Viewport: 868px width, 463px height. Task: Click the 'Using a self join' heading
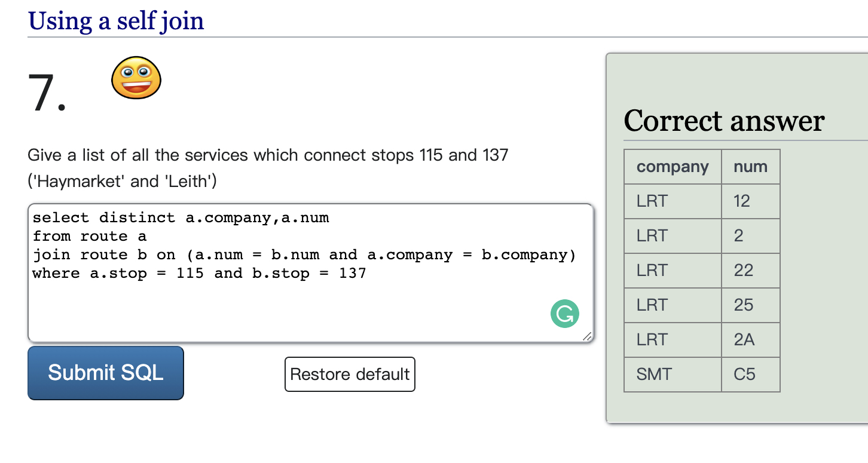(117, 22)
